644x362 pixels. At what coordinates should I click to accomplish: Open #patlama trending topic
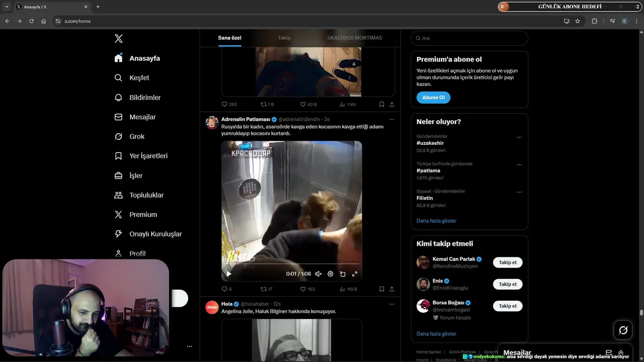[x=428, y=171]
